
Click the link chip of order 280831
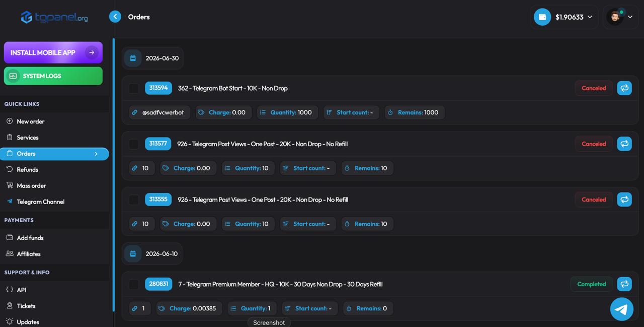click(140, 308)
